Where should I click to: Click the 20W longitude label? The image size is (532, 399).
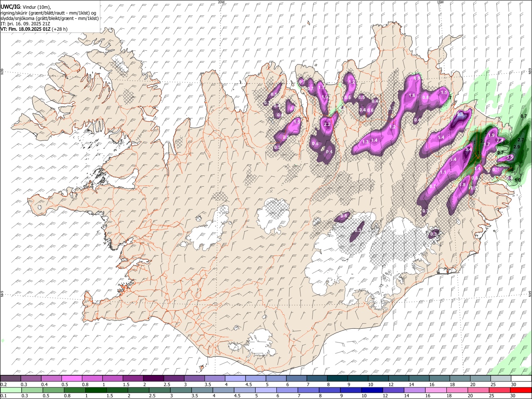(x=221, y=2)
